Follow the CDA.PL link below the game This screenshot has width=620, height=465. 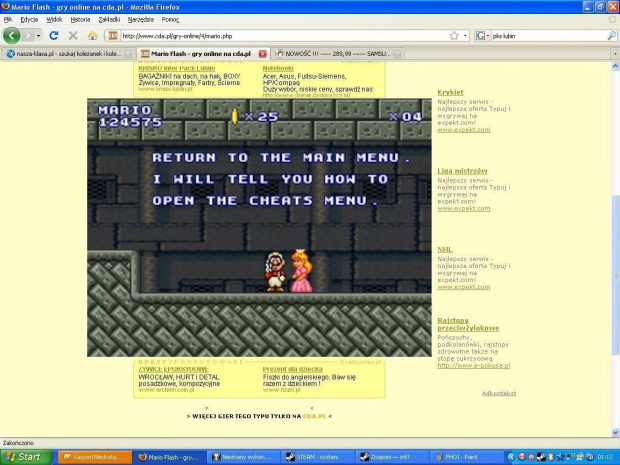(x=314, y=416)
